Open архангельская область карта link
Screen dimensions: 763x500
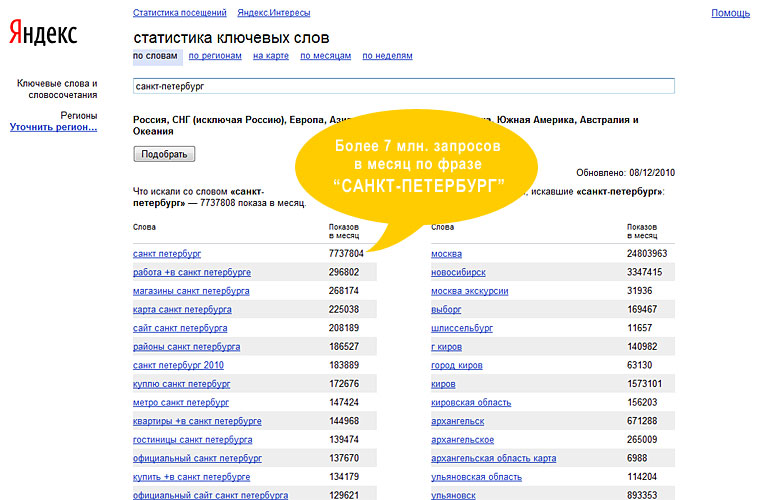click(x=493, y=458)
